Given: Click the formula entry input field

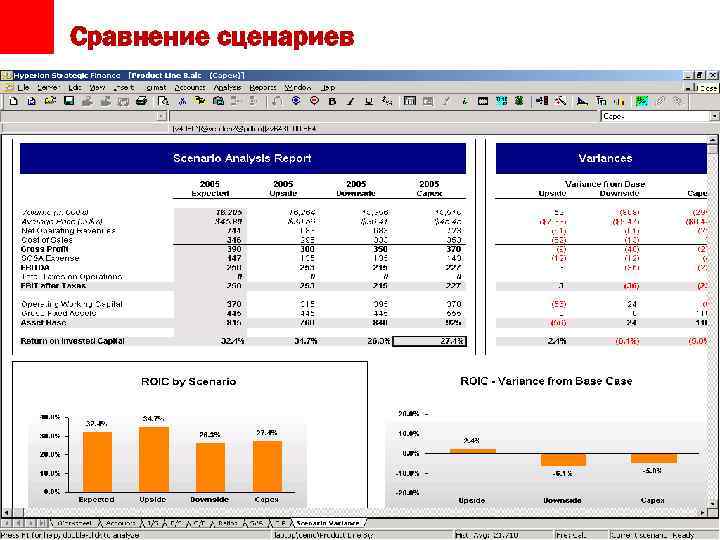Looking at the screenshot, I should point(384,117).
